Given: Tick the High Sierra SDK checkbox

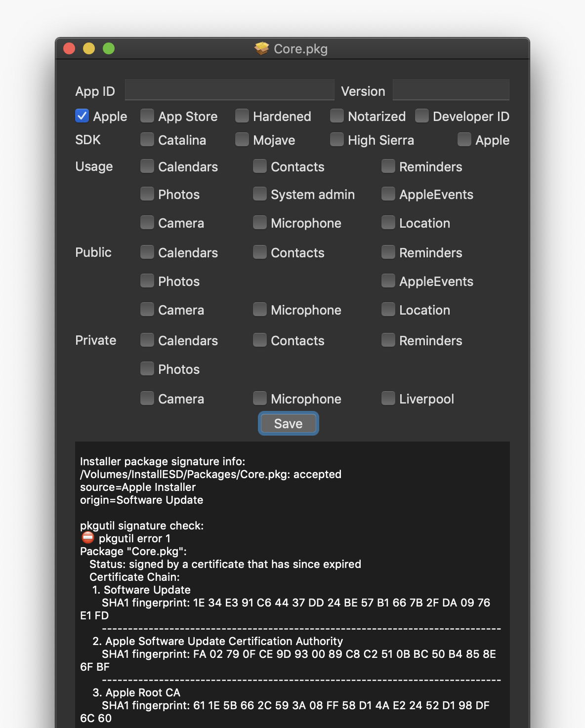Looking at the screenshot, I should point(337,140).
